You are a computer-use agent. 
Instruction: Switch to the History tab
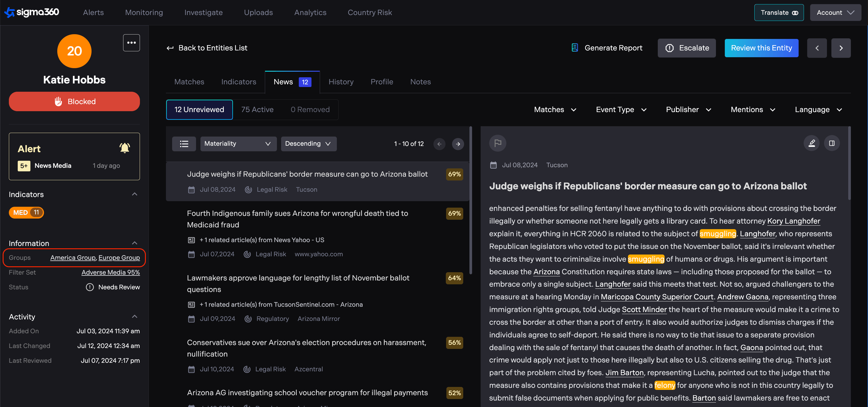[x=341, y=82]
